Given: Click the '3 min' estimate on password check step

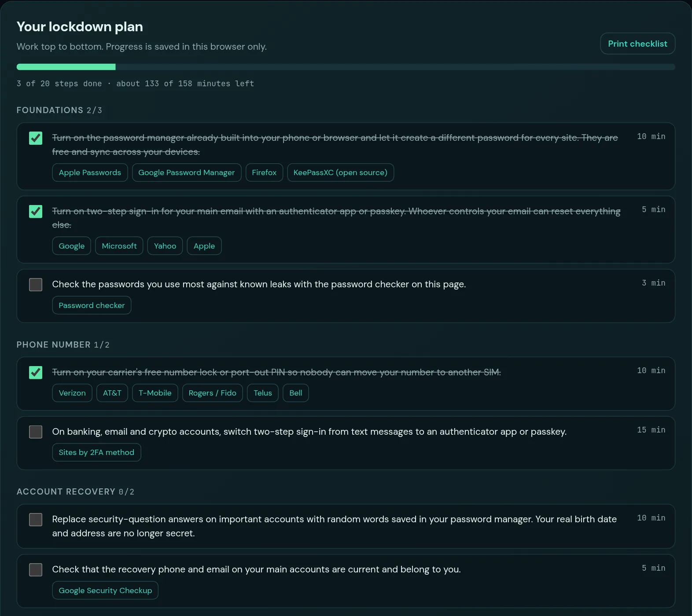Looking at the screenshot, I should click(654, 283).
